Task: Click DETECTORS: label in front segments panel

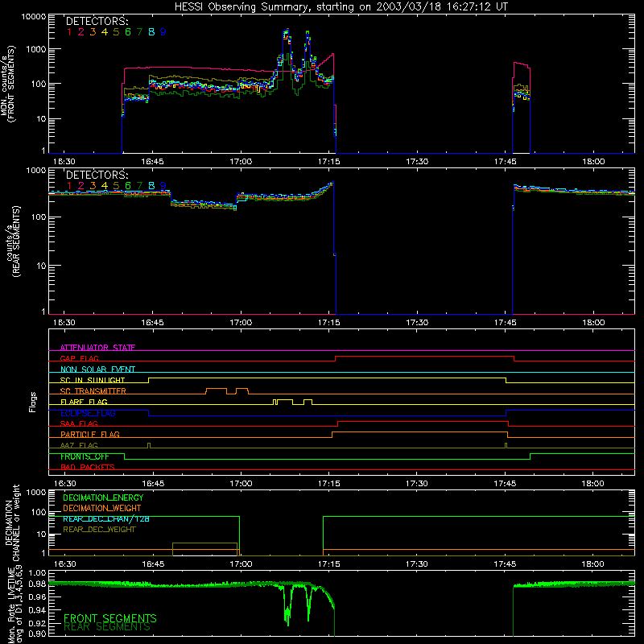Action: pos(97,22)
